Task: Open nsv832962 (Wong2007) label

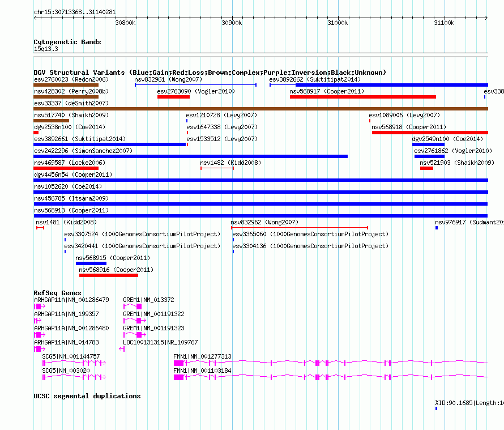Action: [264, 222]
